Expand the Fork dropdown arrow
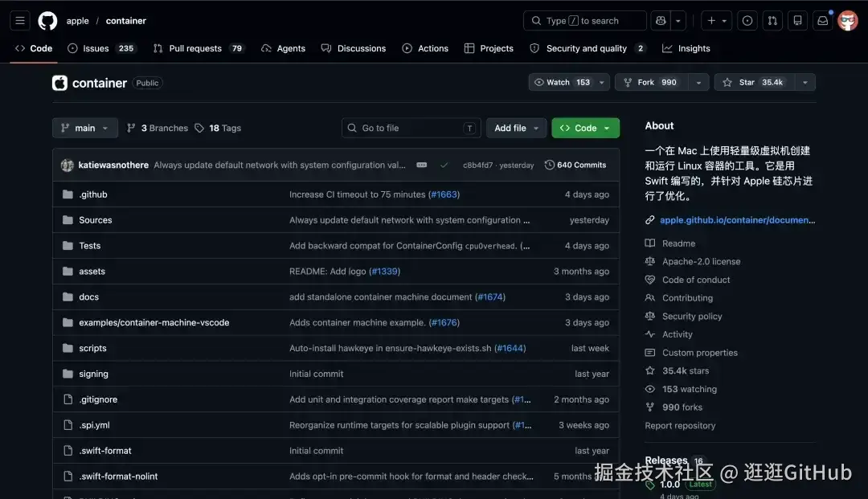This screenshot has height=499, width=868. (698, 83)
